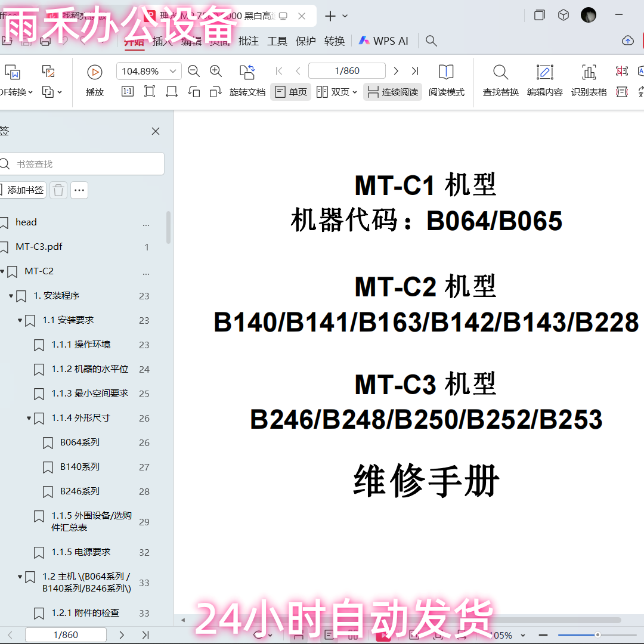This screenshot has width=644, height=644.
Task: Set actual size 1:1 zoom icon
Action: point(128,91)
